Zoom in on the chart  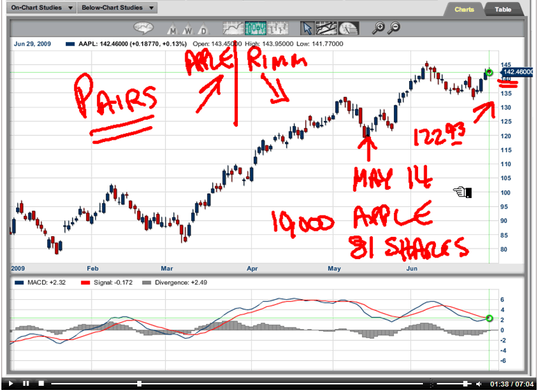pyautogui.click(x=379, y=28)
